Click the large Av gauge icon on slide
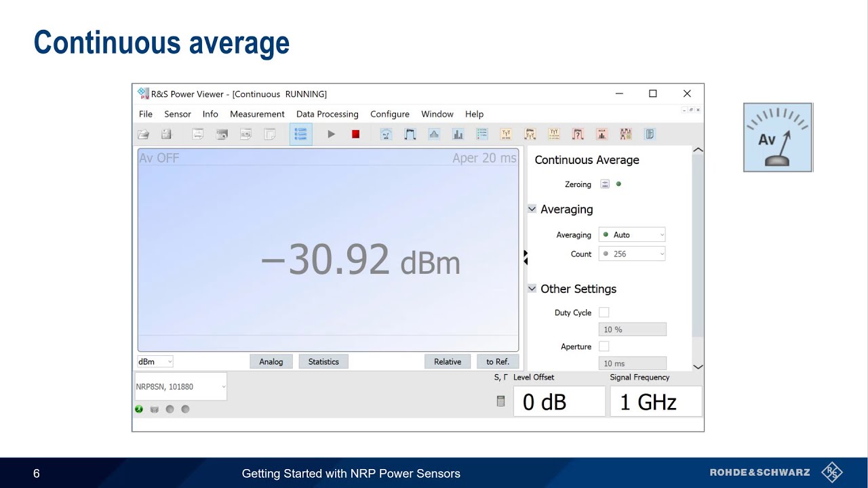The width and height of the screenshot is (868, 488). point(778,138)
